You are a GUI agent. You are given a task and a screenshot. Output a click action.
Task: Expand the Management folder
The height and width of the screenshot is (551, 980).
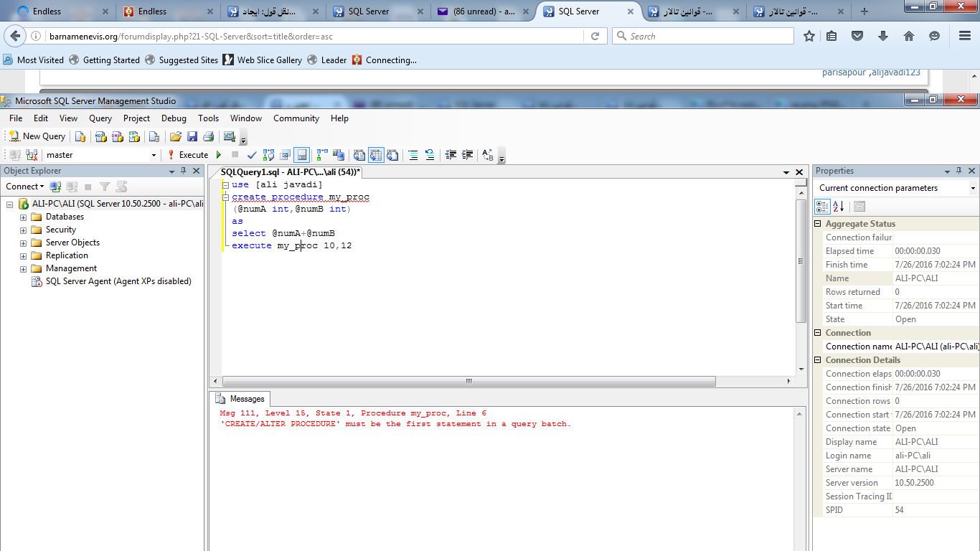[23, 268]
